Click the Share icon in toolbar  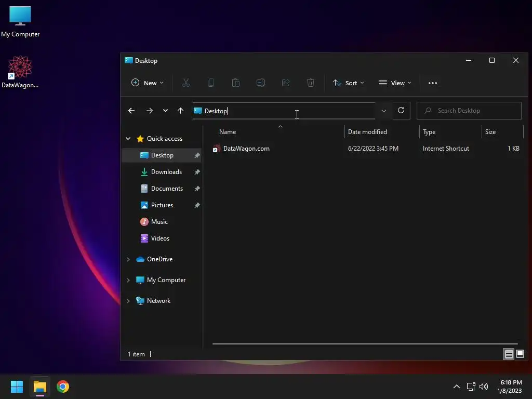point(286,83)
